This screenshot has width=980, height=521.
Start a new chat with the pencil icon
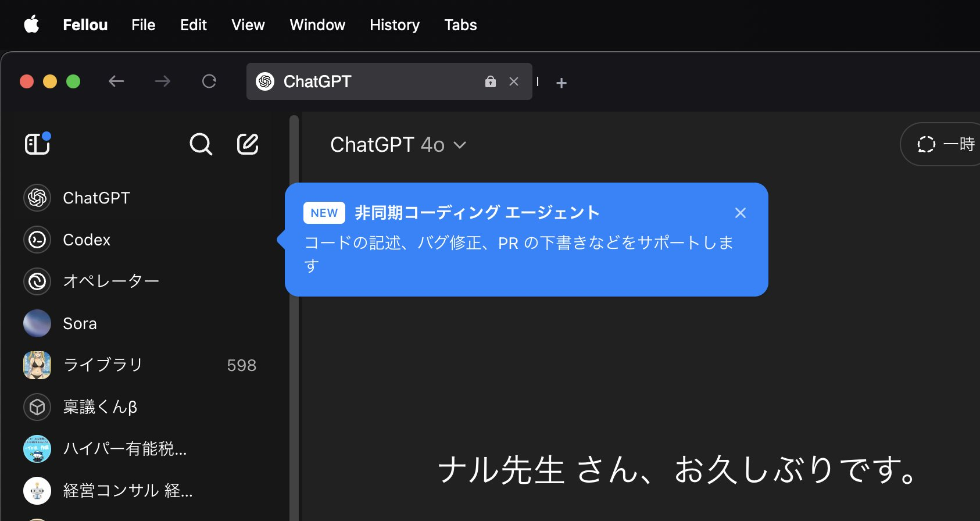(248, 144)
